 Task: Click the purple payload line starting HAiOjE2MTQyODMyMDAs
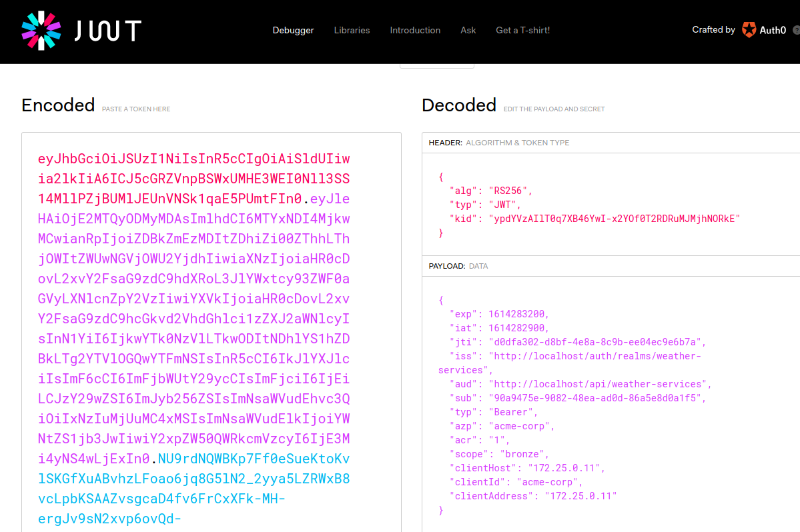[194, 219]
